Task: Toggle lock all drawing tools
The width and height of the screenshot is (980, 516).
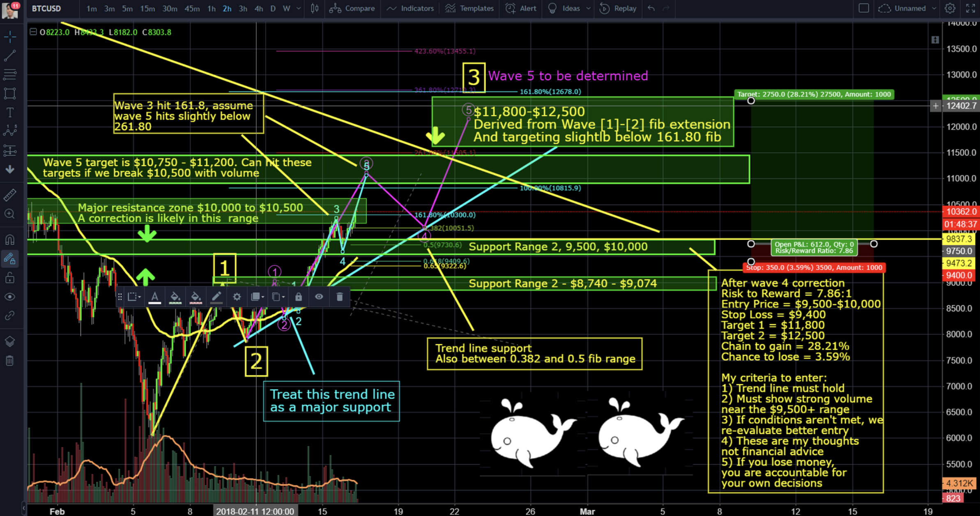Action: [x=10, y=278]
